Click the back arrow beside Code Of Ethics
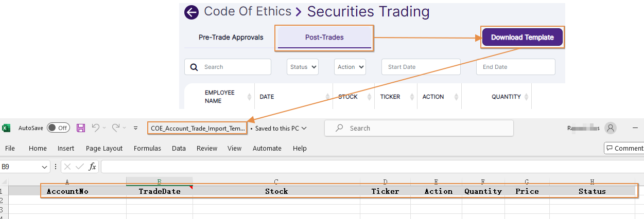Viewport: 644px width, 219px height. coord(192,12)
